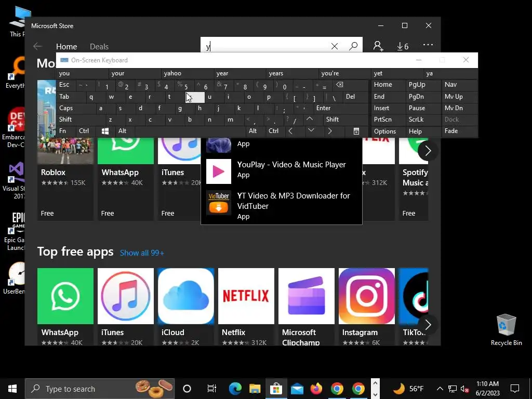Click the Enter key on On-Screen Keyboard
This screenshot has height=399, width=532.
[340, 108]
